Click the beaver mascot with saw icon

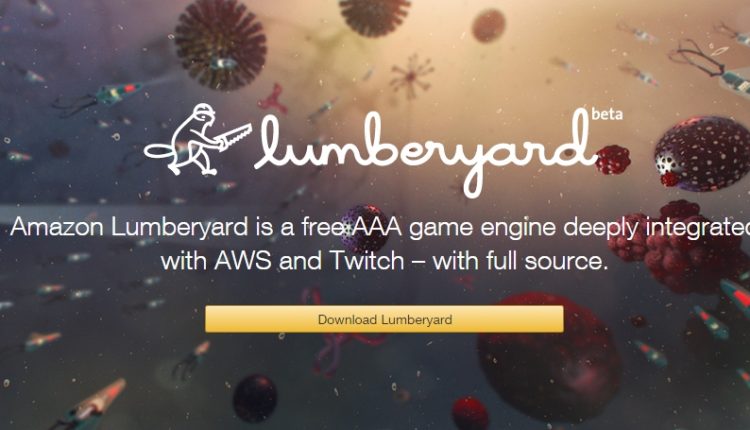click(x=198, y=139)
